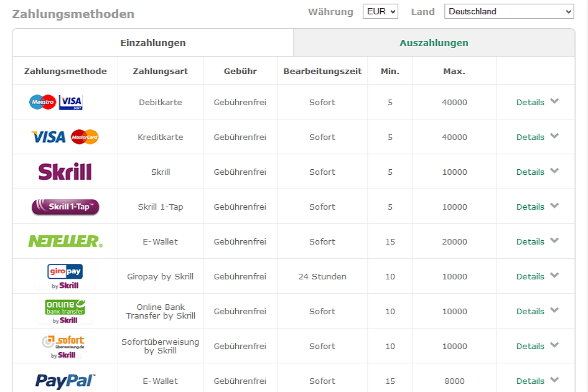Click the 20000 maximum value cell
The image size is (588, 392).
(454, 242)
